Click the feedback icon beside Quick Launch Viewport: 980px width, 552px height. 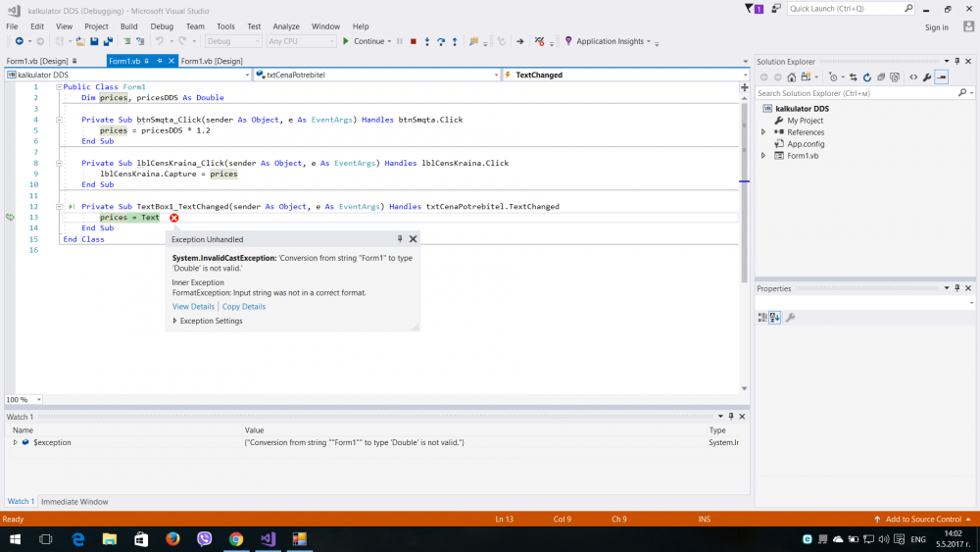[x=775, y=9]
